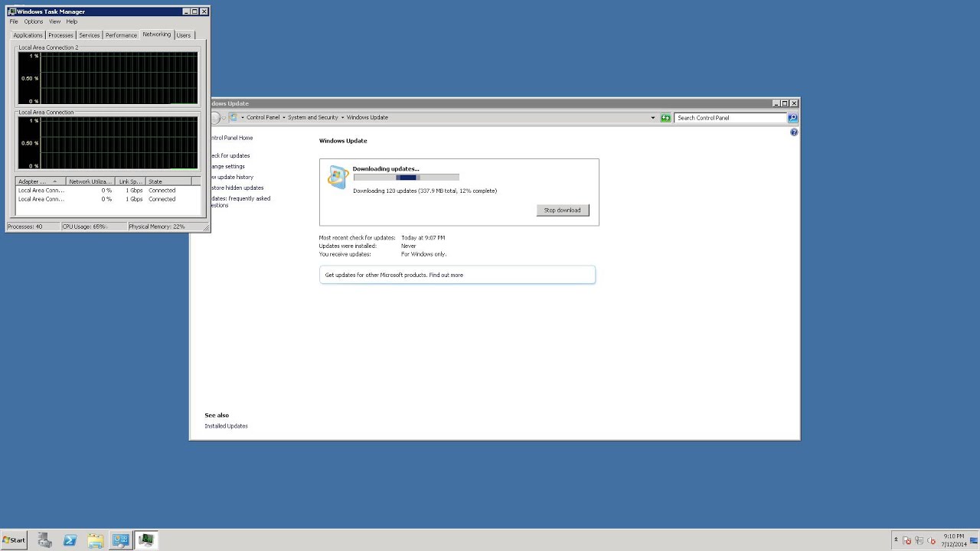Click the update download progress bar
The height and width of the screenshot is (551, 980).
pos(406,178)
